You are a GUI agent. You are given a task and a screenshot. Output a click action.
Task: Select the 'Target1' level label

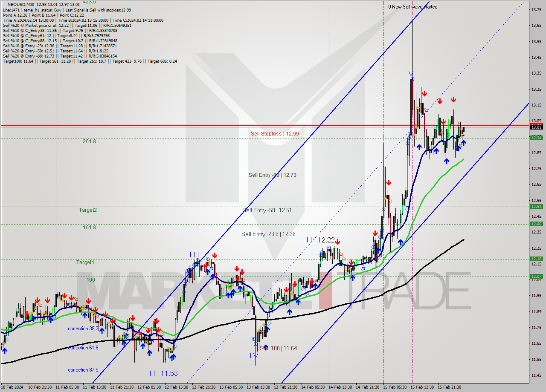pos(85,262)
